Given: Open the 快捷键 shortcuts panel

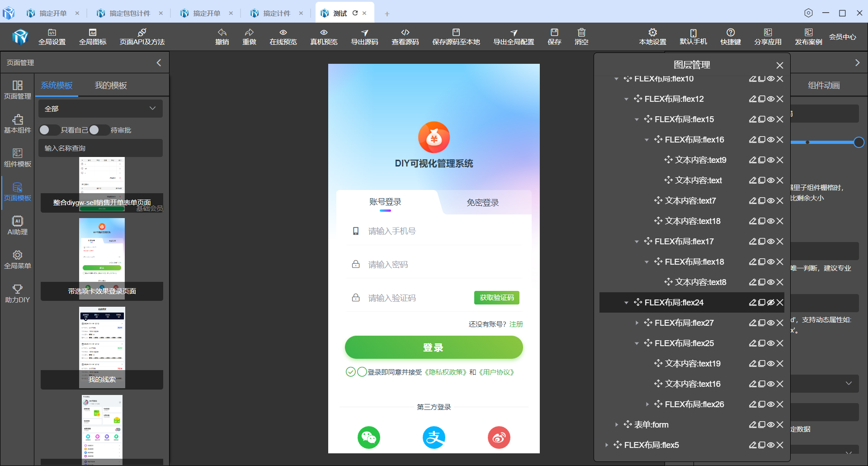Looking at the screenshot, I should 730,36.
